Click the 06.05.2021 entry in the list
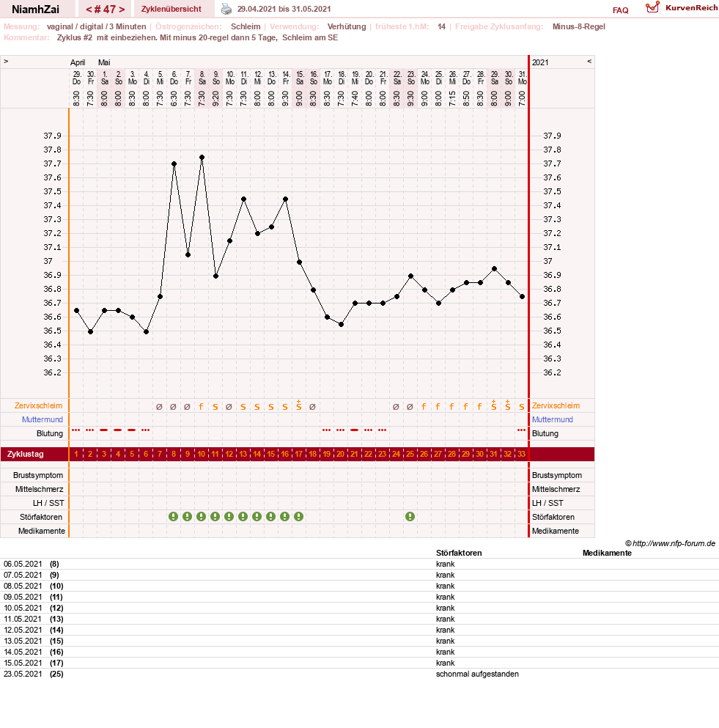Image resolution: width=719 pixels, height=728 pixels. pos(23,564)
